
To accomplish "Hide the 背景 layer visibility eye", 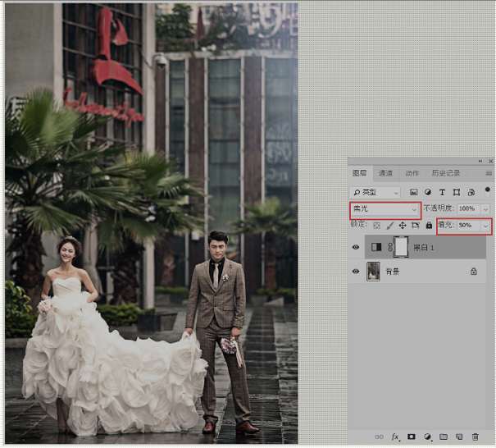I will pos(356,272).
